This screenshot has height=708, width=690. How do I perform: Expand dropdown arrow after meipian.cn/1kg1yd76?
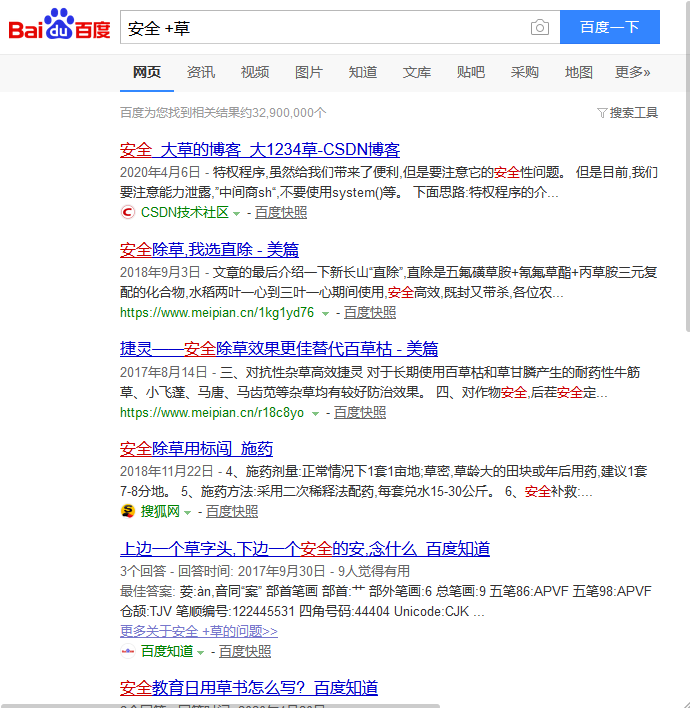point(326,313)
